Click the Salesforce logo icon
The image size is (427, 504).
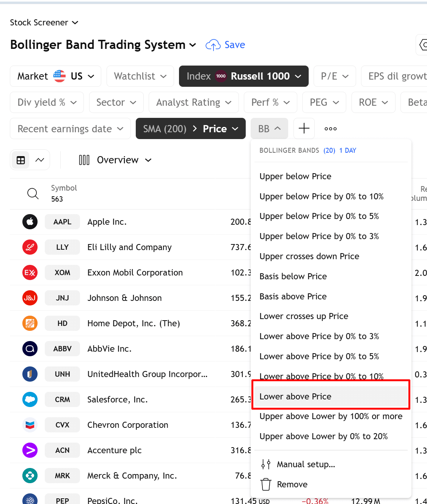pyautogui.click(x=30, y=399)
